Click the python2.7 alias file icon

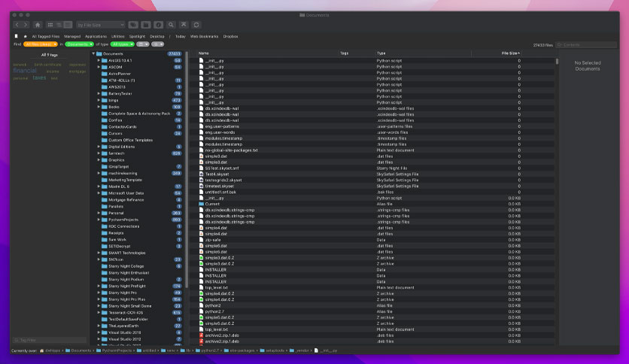click(202, 311)
